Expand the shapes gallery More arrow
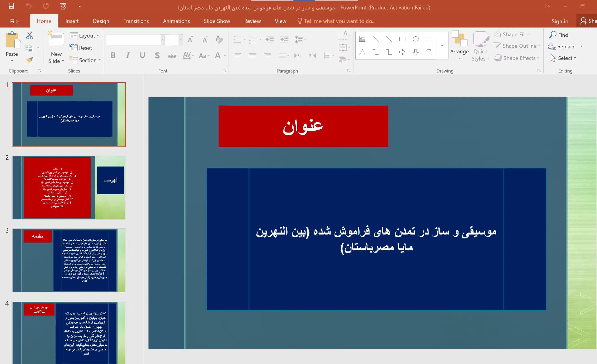This screenshot has width=597, height=364. pyautogui.click(x=442, y=45)
